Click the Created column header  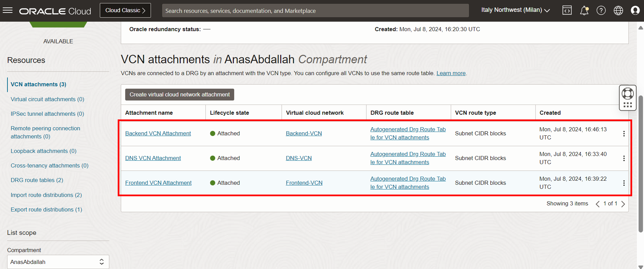(550, 113)
